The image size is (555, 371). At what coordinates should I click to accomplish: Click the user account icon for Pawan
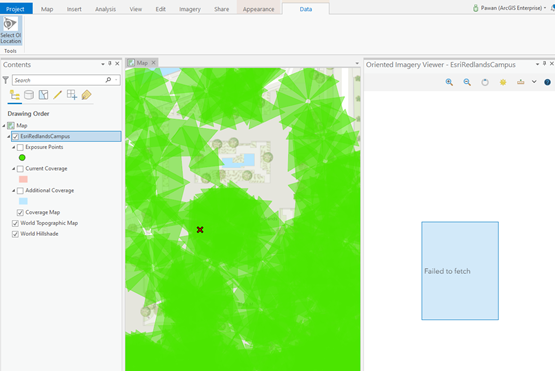[476, 8]
